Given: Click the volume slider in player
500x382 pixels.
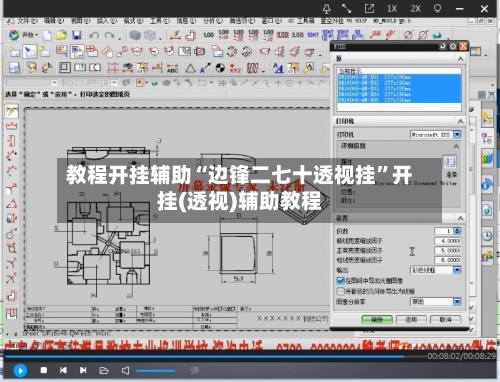Looking at the screenshot, I should (x=155, y=371).
